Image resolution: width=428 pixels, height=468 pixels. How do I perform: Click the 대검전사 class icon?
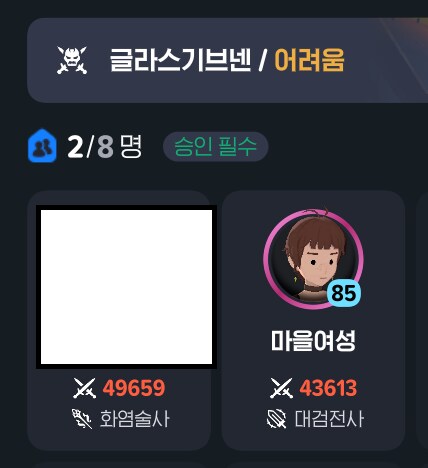[x=277, y=419]
